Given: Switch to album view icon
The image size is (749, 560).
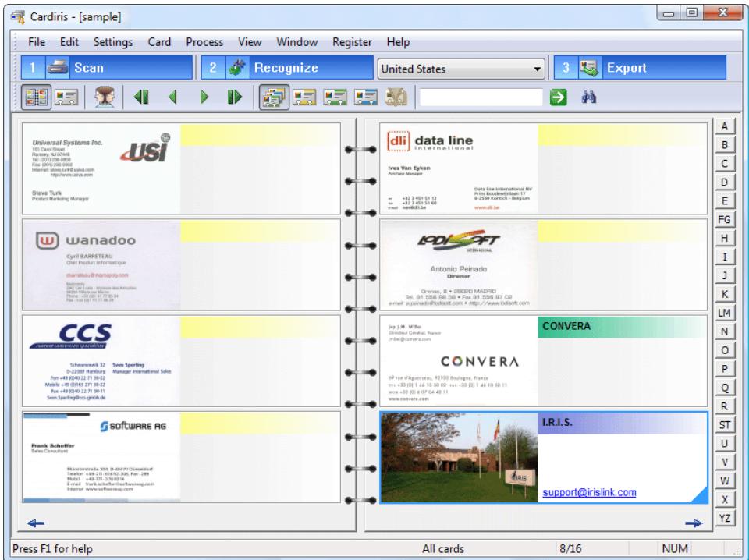Looking at the screenshot, I should [37, 97].
